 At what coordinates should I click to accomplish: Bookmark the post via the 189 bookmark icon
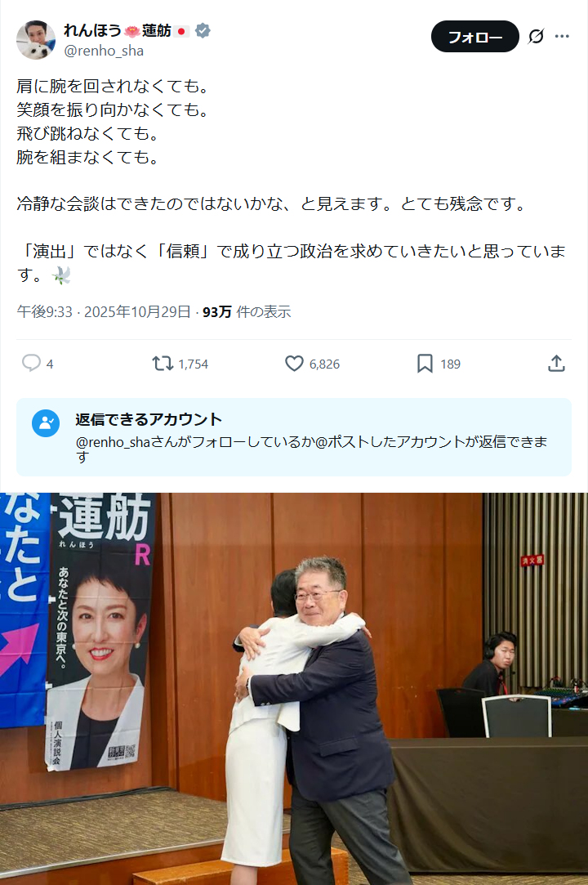click(x=425, y=364)
